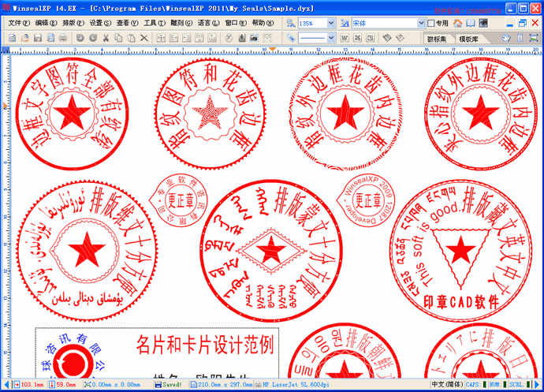This screenshot has height=392, width=544.
Task: Click the open book icon
Action: point(471,23)
